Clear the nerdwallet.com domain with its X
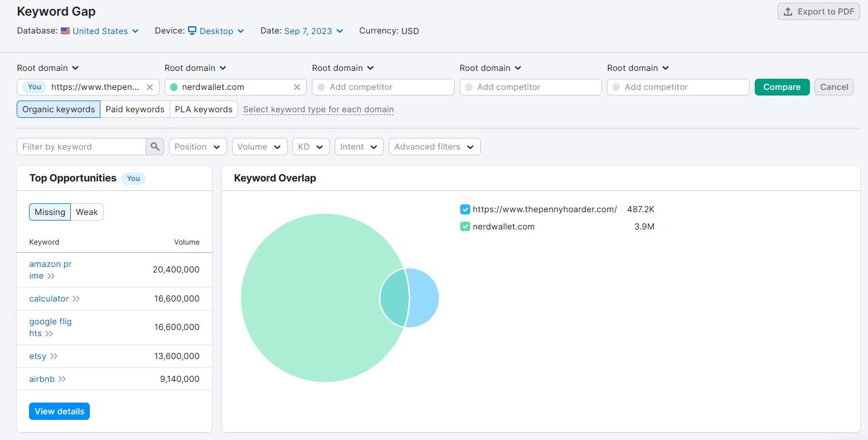The image size is (868, 440). tap(297, 87)
